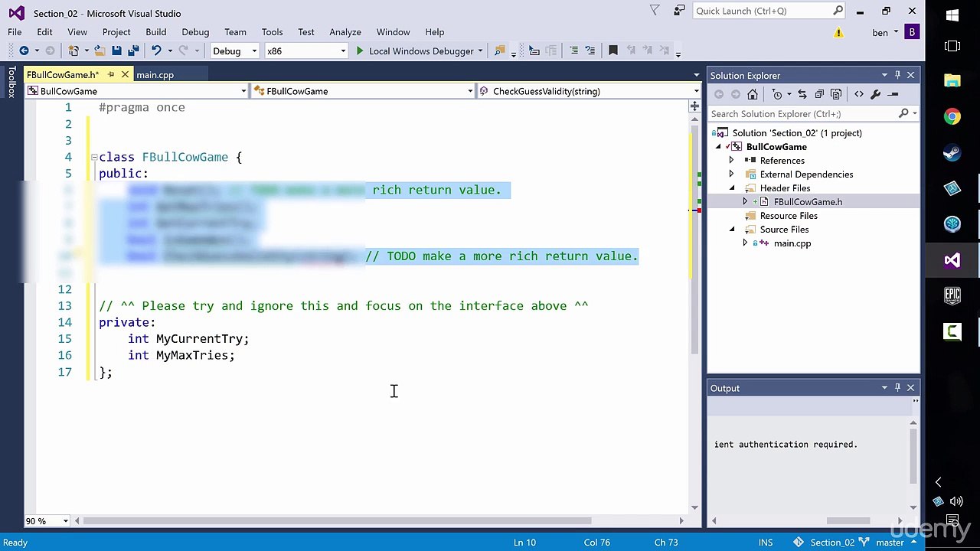Sync with Active Document in Solution Explorer
Screen dimensions: 980x551
pos(802,94)
